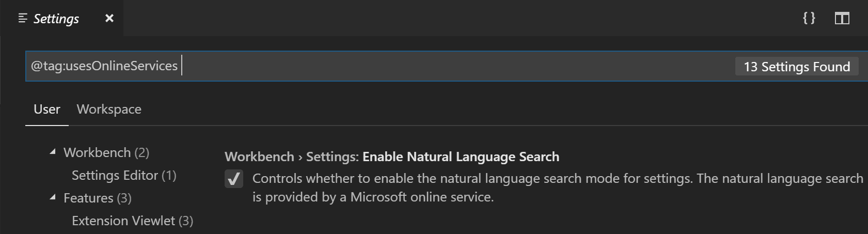The image size is (868, 234).
Task: Collapse the Workbench group twistie arrow
Action: click(x=53, y=152)
